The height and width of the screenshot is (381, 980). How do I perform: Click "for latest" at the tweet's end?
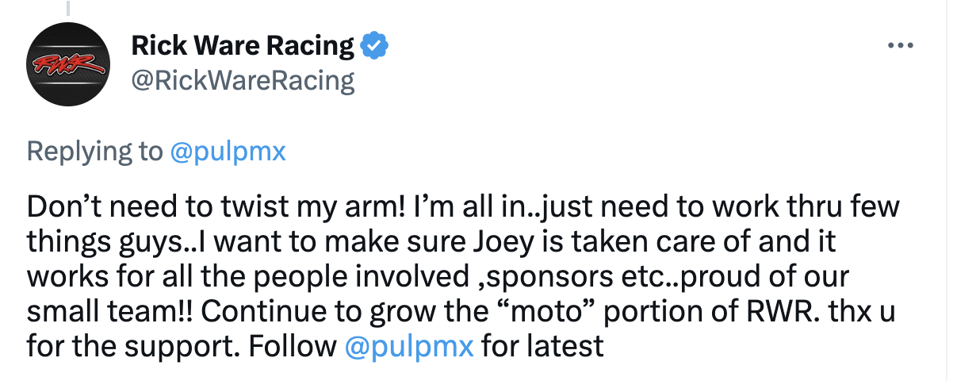542,346
